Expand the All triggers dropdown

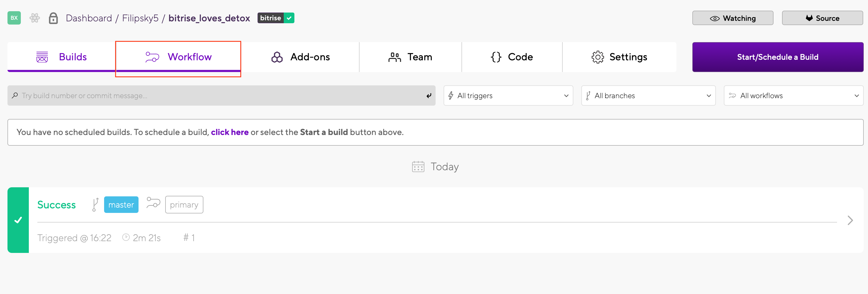[508, 96]
